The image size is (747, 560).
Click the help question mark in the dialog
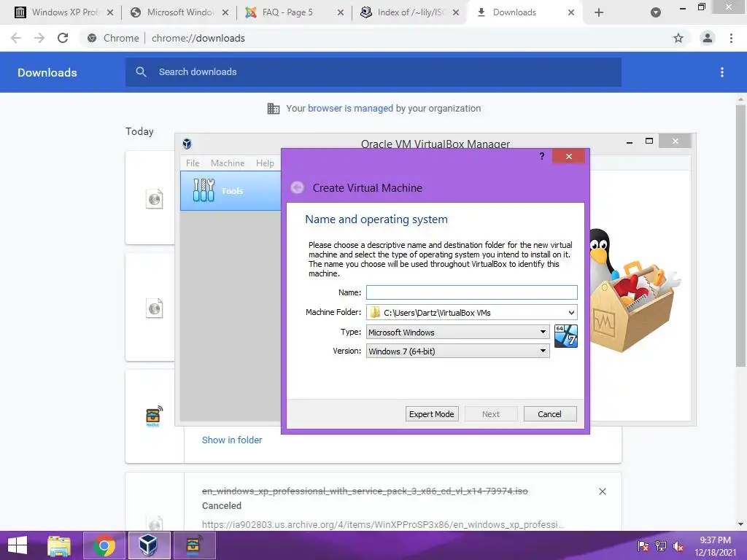pyautogui.click(x=542, y=156)
